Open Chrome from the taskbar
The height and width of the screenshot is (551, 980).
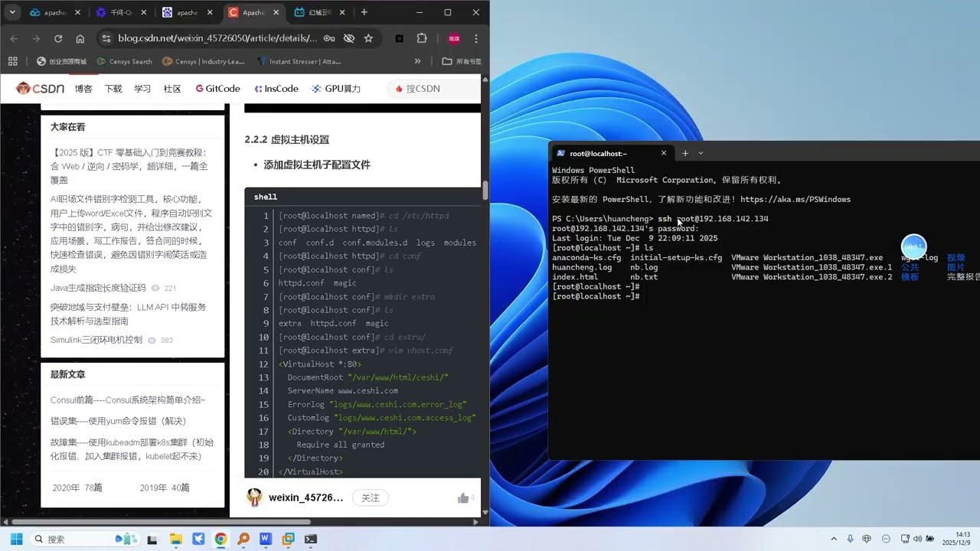pyautogui.click(x=220, y=539)
